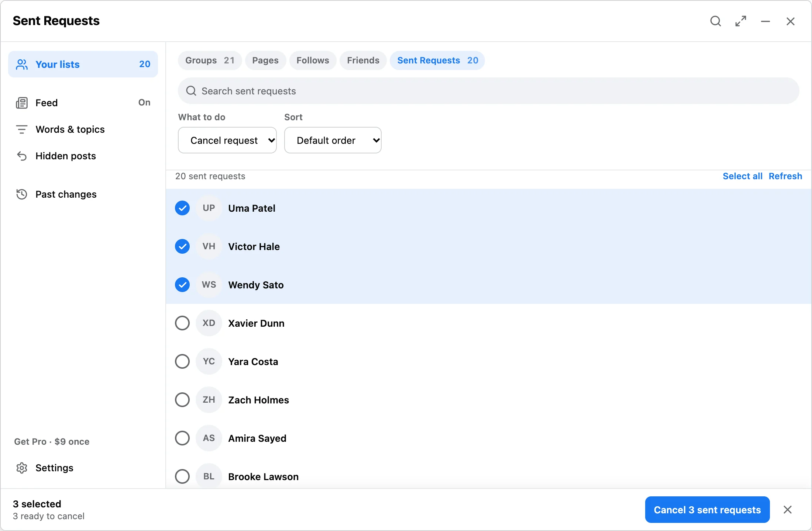This screenshot has width=812, height=531.
Task: Focus the Search sent requests field
Action: 488,91
